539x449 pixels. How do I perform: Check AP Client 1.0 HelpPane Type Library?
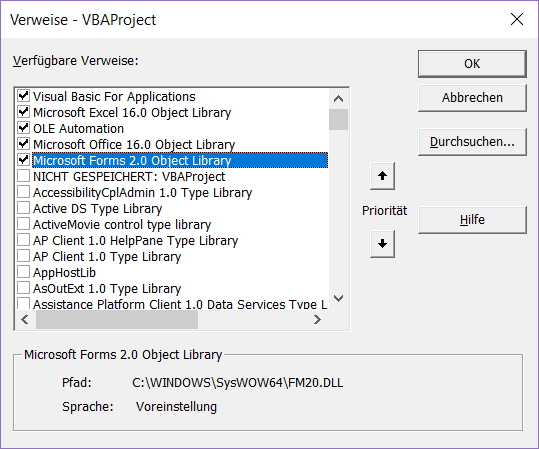tap(23, 240)
